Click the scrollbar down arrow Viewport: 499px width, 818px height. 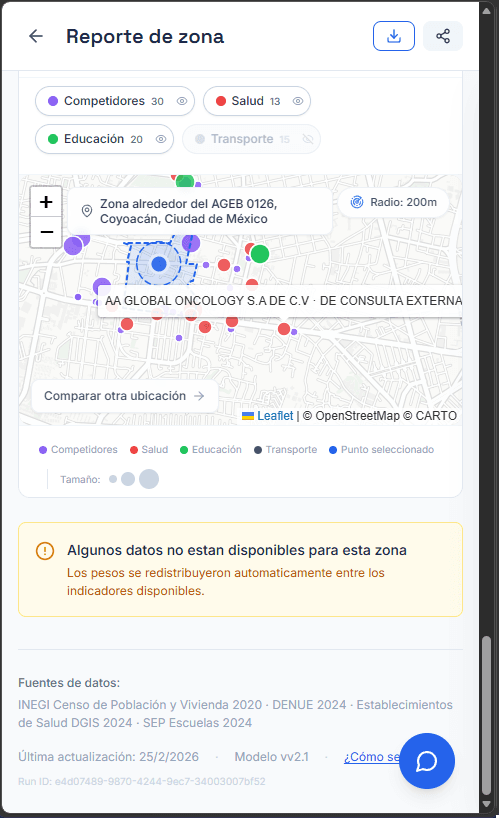486,804
